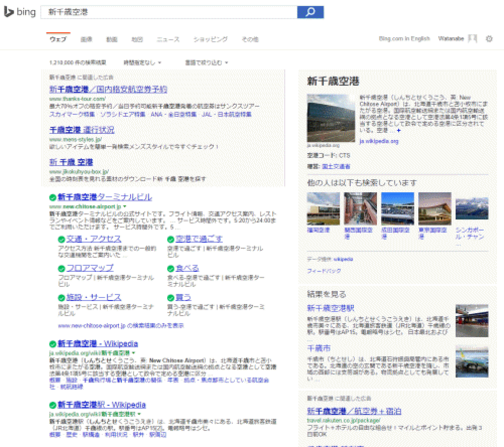The height and width of the screenshot is (447, 504).
Task: Open ad link 千歳空港 運行状況
Action: pos(82,130)
